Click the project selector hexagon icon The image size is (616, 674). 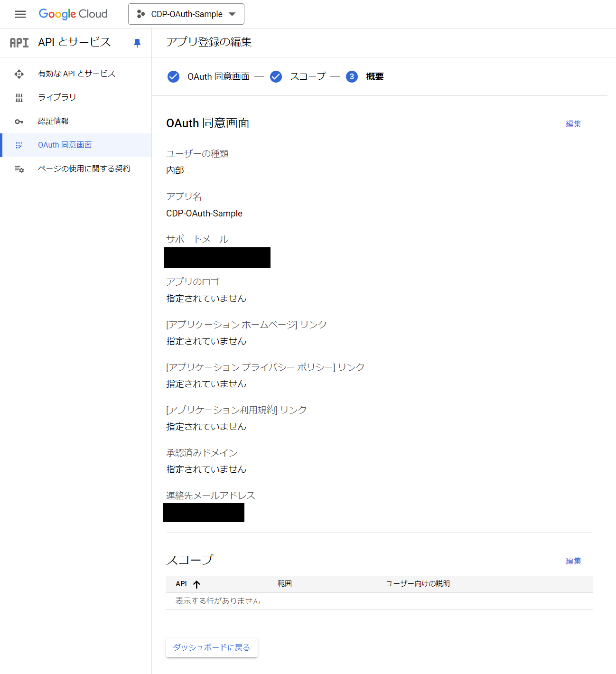pyautogui.click(x=140, y=14)
